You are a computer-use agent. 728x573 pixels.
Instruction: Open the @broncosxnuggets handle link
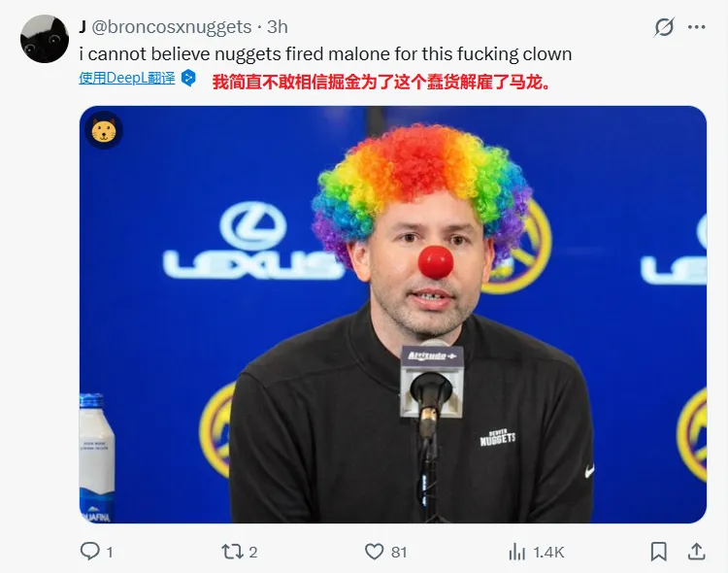tap(172, 27)
